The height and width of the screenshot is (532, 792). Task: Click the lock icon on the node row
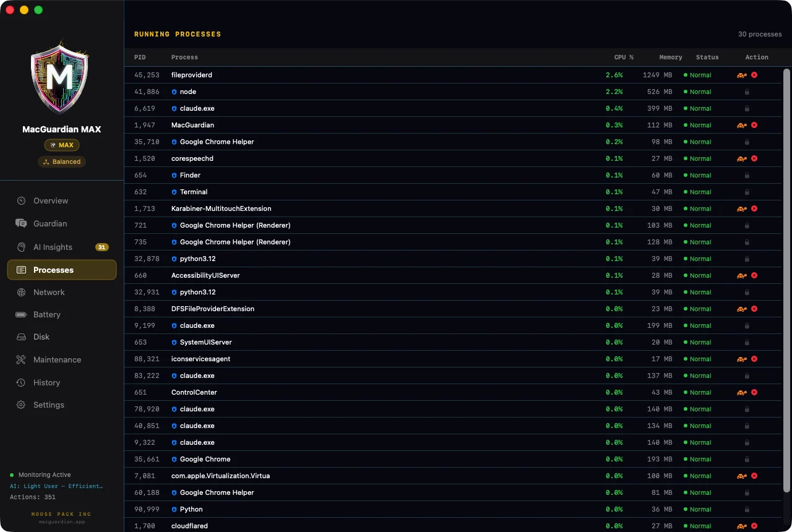(747, 92)
